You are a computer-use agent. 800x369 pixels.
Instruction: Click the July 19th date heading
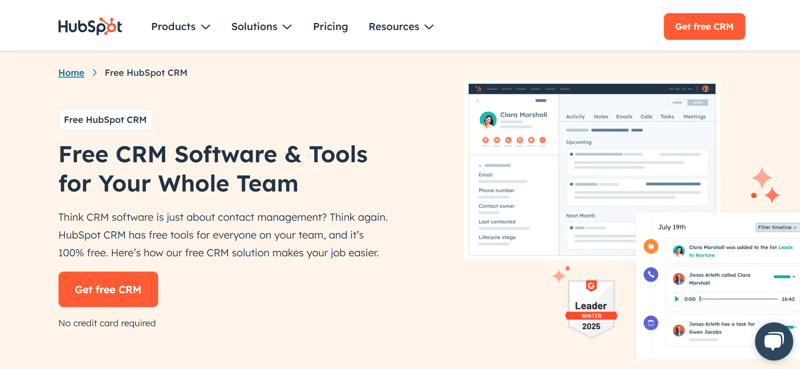click(672, 227)
